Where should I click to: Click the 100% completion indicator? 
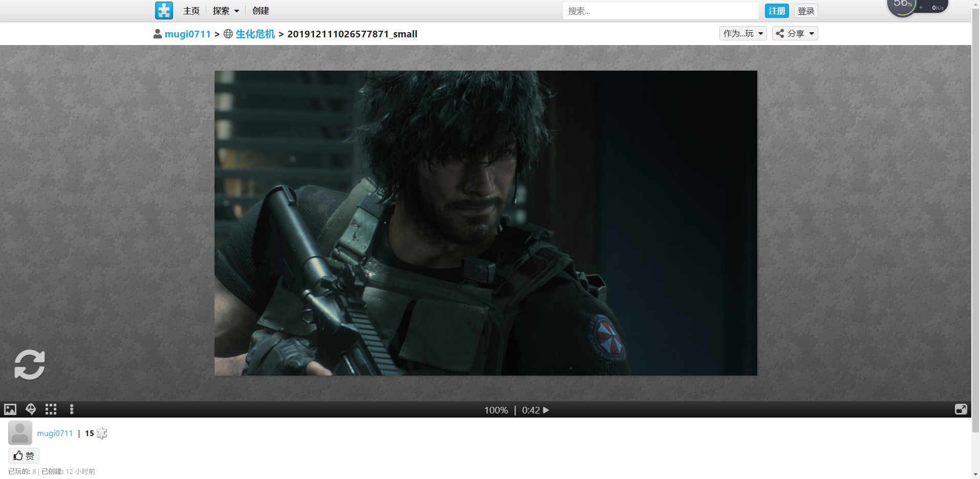[x=496, y=410]
